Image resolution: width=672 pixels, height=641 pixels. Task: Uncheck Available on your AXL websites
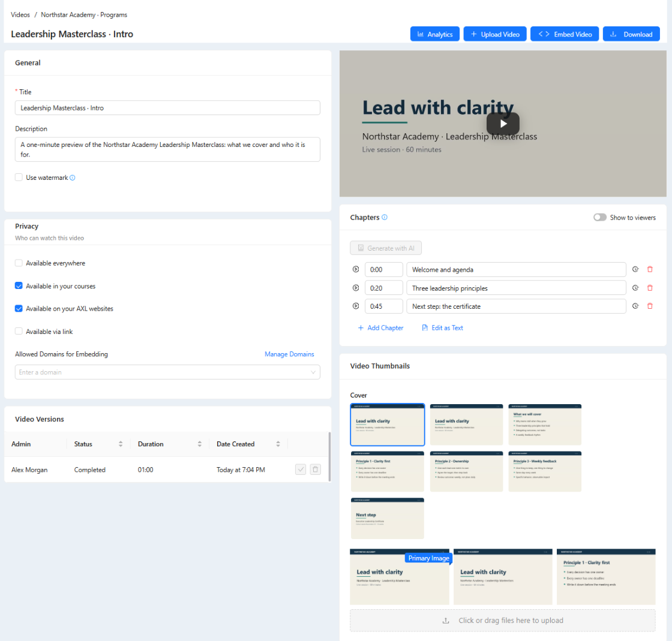19,308
